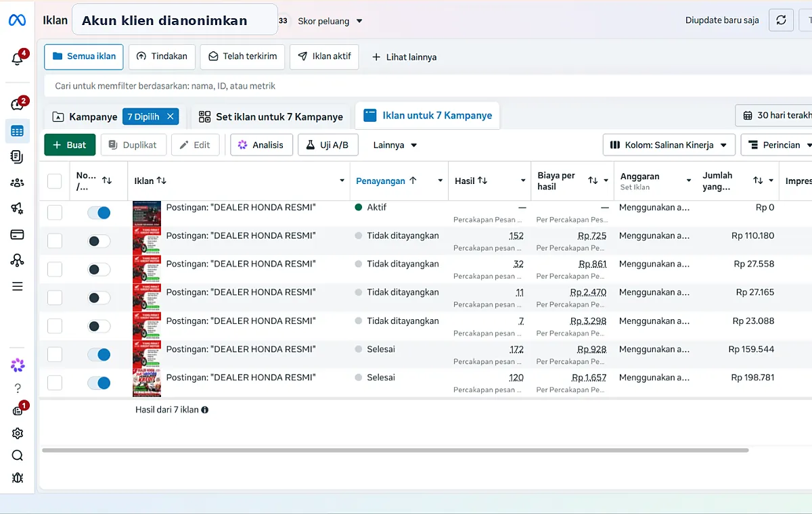812x514 pixels.
Task: Switch to Set iklan untuk 7 Kampanye tab
Action: 271,116
